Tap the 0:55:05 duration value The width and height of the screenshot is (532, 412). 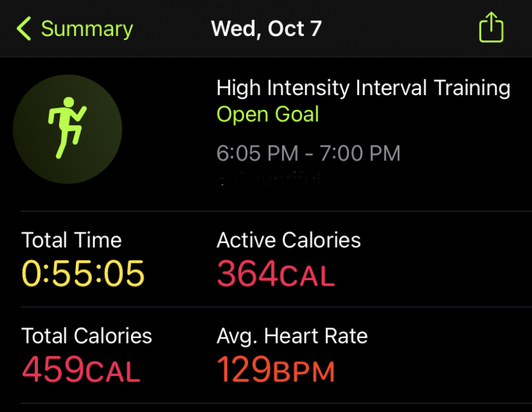(83, 273)
